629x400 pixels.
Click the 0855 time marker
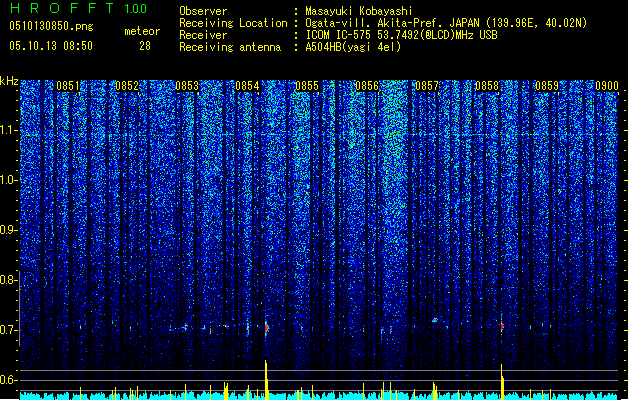[307, 86]
